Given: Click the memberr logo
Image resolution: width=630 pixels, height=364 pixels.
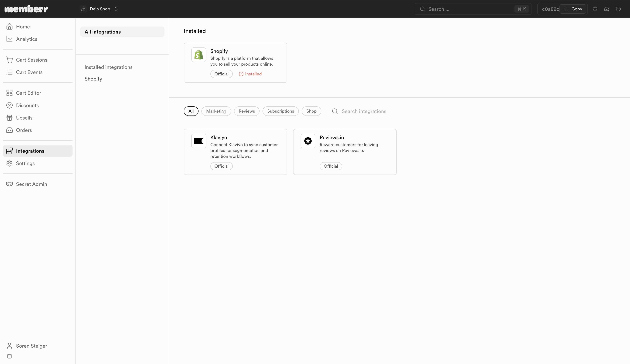Looking at the screenshot, I should click(26, 9).
